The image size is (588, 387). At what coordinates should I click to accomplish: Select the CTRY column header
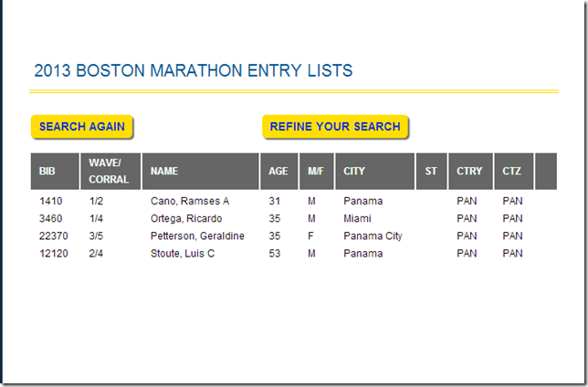[470, 171]
